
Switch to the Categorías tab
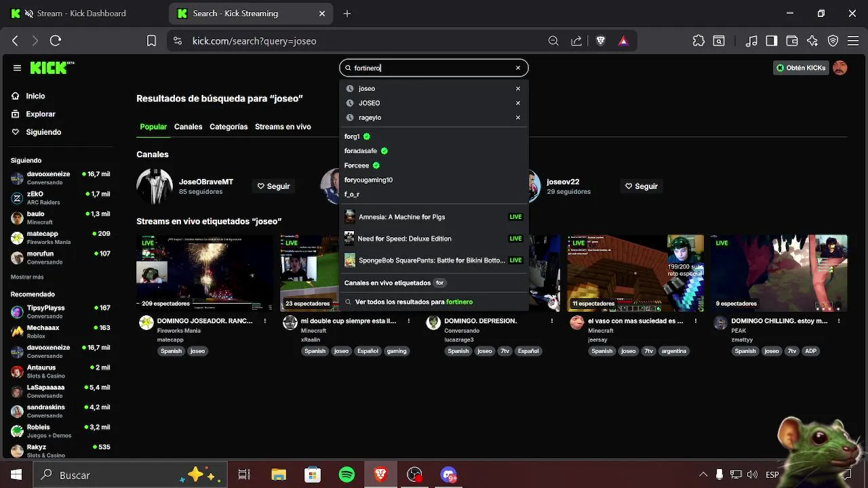coord(229,127)
